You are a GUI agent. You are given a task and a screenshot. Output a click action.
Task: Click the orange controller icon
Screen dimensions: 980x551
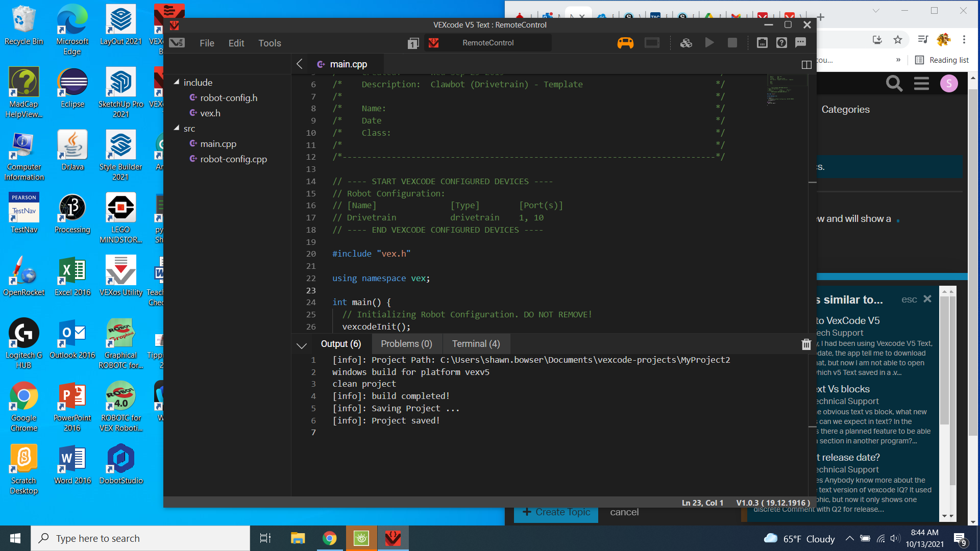[625, 43]
